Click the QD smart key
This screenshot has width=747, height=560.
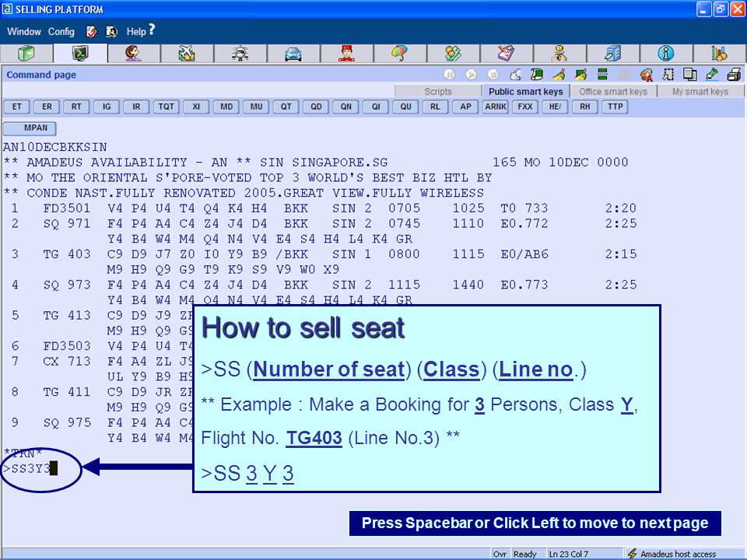(x=316, y=107)
